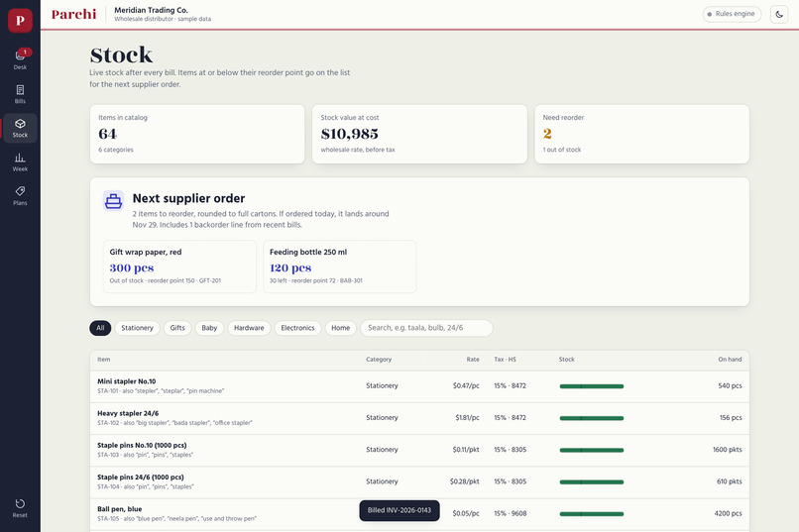This screenshot has width=799, height=532.
Task: Click the Mini stapler stock level bar
Action: pos(592,386)
